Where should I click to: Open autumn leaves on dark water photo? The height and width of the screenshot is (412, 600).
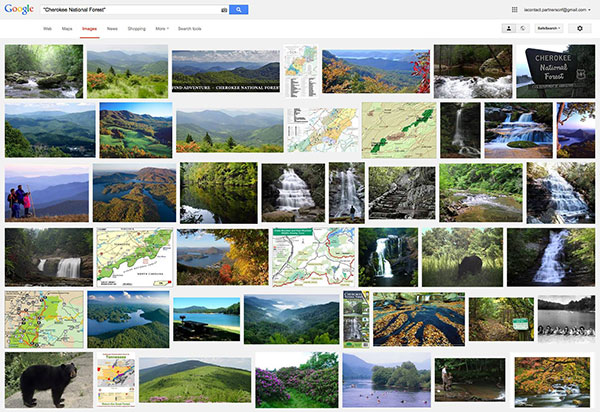click(419, 319)
